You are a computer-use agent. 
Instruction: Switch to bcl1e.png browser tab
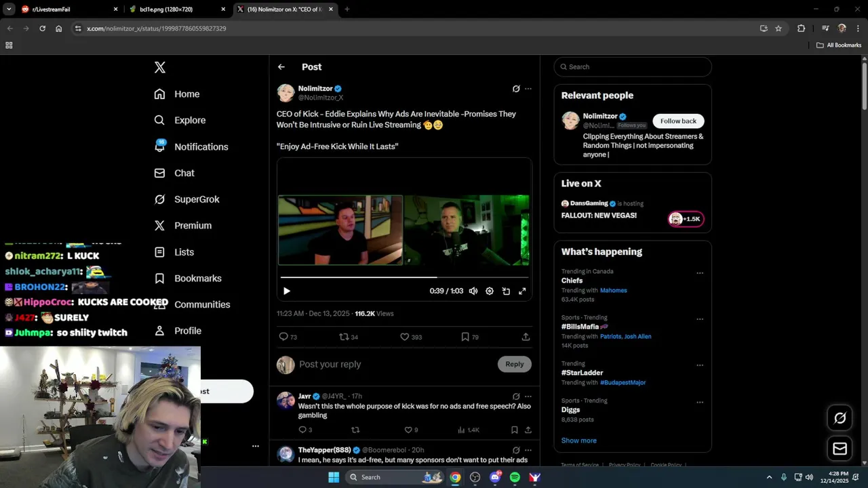coord(178,9)
